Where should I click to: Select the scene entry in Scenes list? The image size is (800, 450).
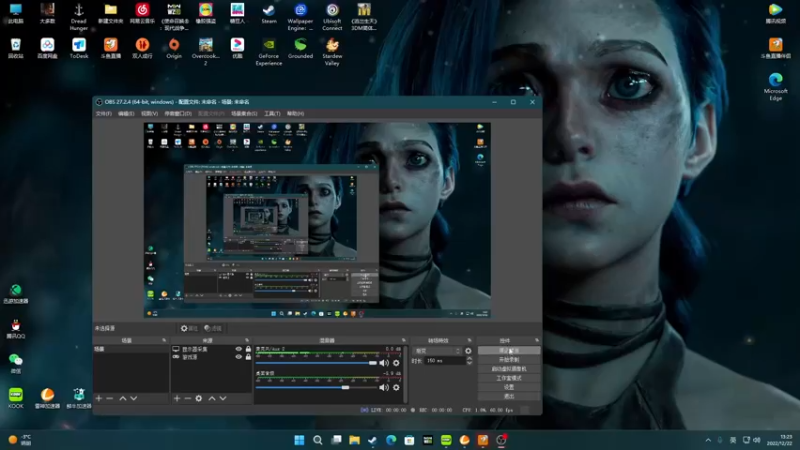pyautogui.click(x=131, y=349)
